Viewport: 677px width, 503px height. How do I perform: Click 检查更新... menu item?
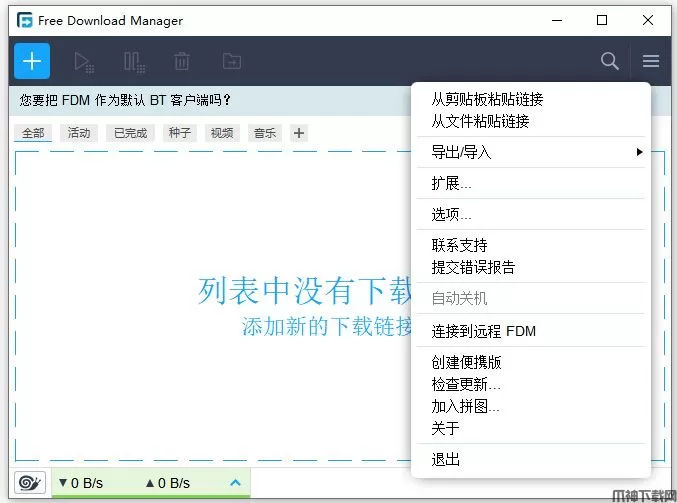pos(465,384)
